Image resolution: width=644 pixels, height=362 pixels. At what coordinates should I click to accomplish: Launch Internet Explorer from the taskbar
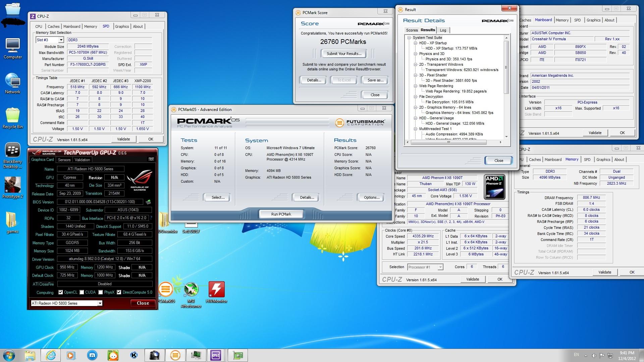[51, 355]
